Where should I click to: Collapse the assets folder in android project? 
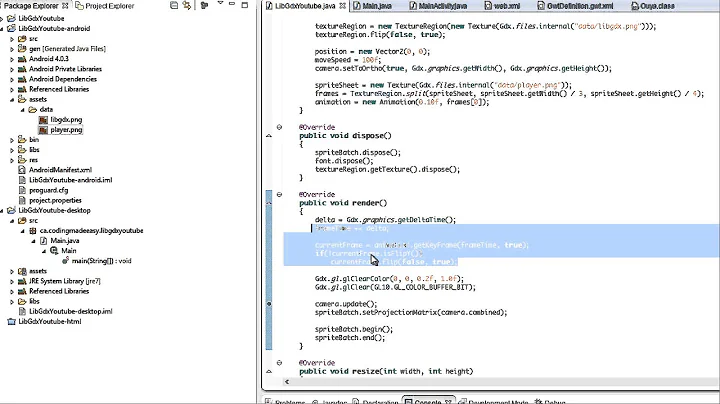coord(12,99)
